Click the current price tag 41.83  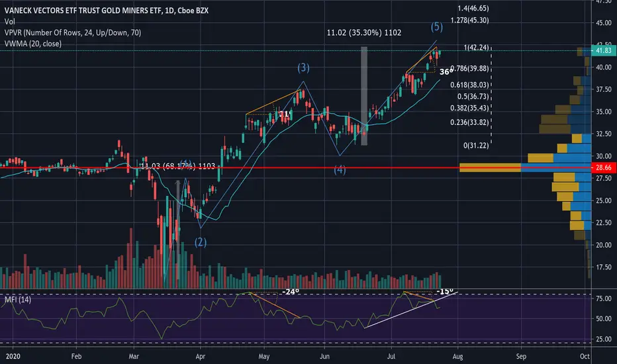point(603,50)
